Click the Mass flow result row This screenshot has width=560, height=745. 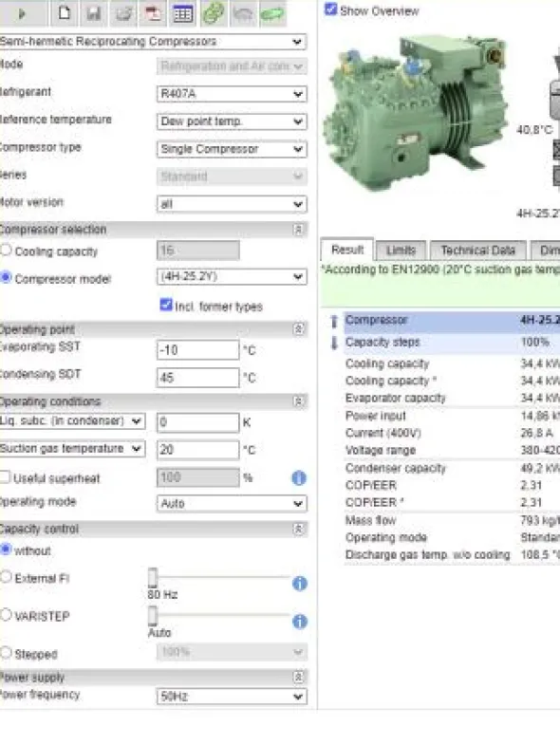[x=452, y=520]
